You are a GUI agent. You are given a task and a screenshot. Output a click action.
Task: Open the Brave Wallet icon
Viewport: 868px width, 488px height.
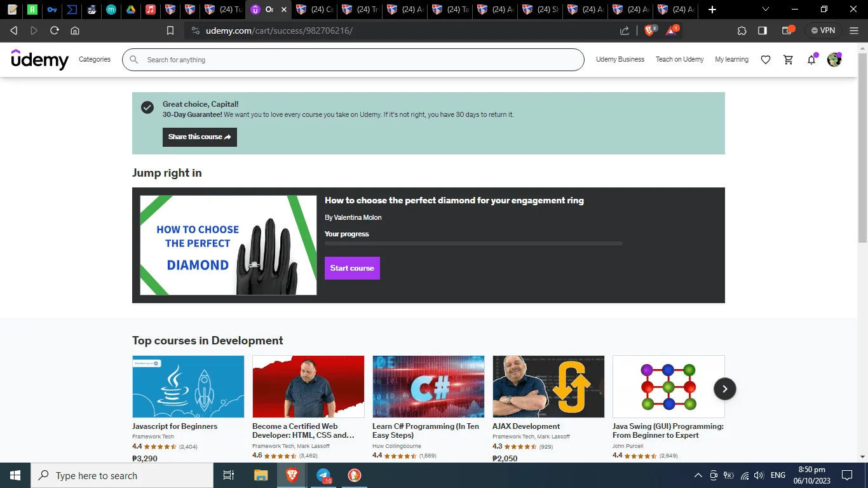(x=788, y=30)
